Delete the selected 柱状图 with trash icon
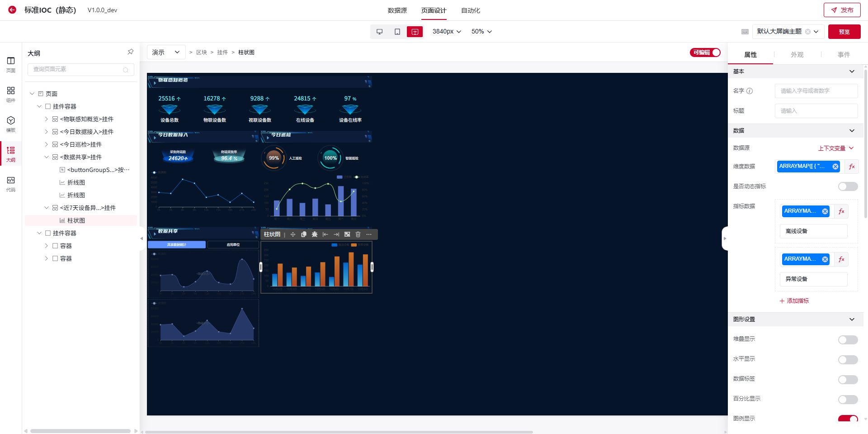This screenshot has width=868, height=434. 358,234
